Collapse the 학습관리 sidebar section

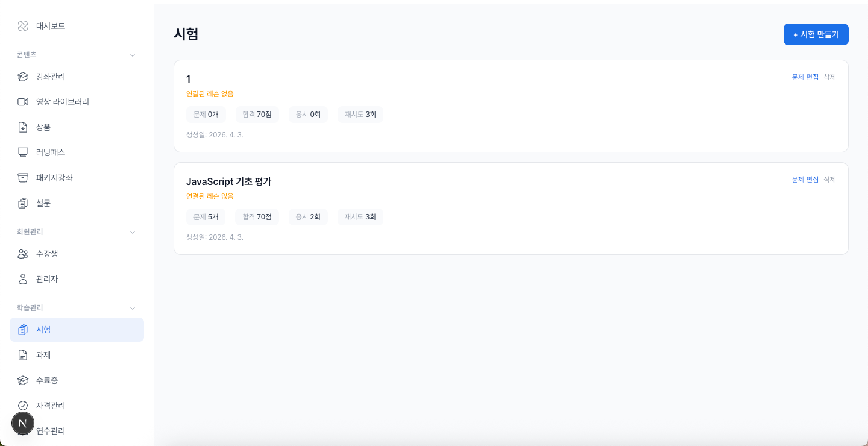click(133, 308)
